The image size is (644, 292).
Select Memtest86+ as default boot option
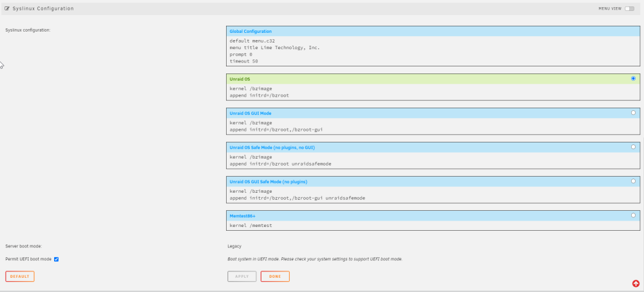[633, 215]
